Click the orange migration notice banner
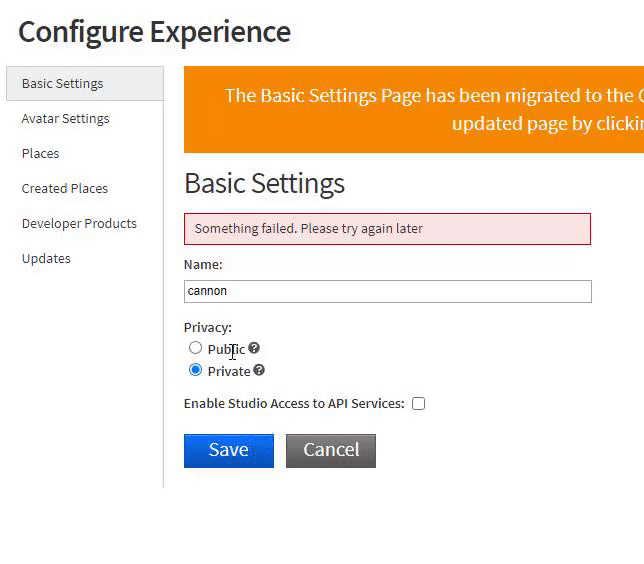Image resolution: width=644 pixels, height=564 pixels. click(414, 110)
